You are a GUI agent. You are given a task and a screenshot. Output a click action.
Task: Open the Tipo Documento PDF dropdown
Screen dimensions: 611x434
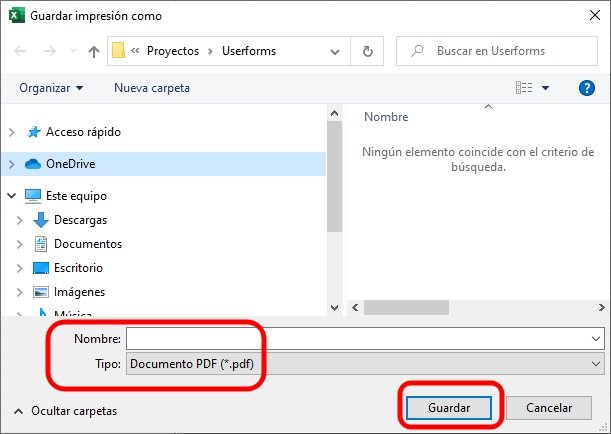pos(365,364)
